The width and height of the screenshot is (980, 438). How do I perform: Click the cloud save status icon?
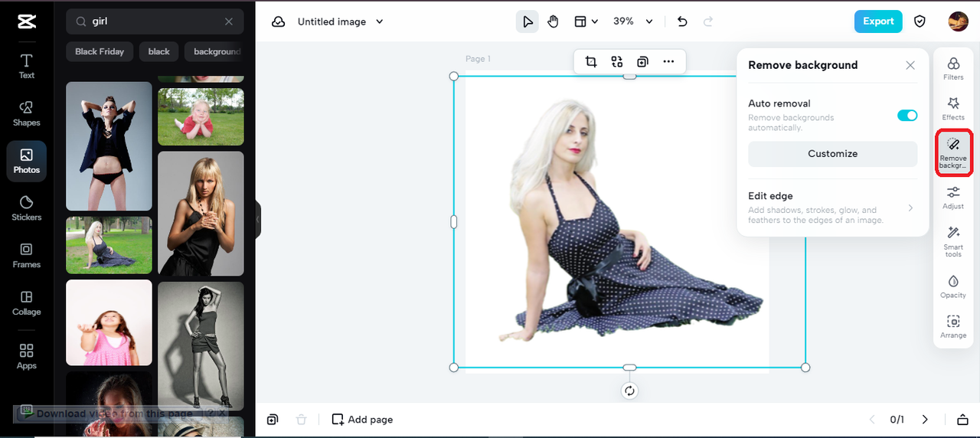tap(279, 21)
